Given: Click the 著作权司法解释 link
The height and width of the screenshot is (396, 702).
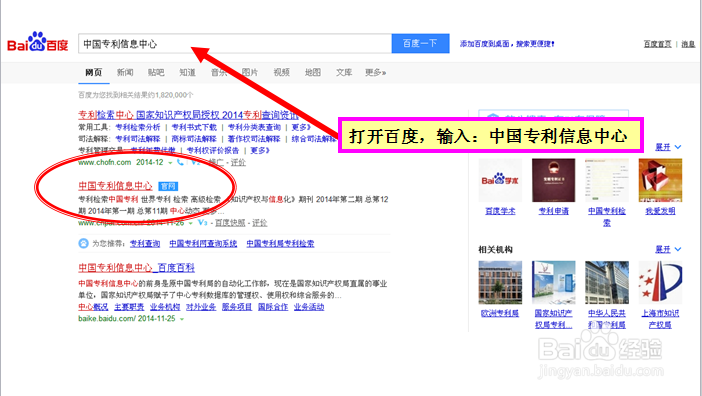Looking at the screenshot, I should [254, 139].
